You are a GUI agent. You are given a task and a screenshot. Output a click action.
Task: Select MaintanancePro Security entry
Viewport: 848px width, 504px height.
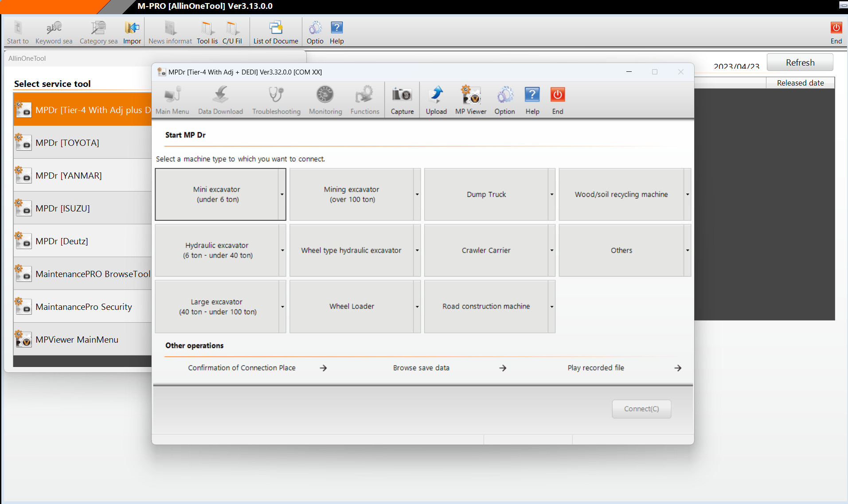coord(82,307)
